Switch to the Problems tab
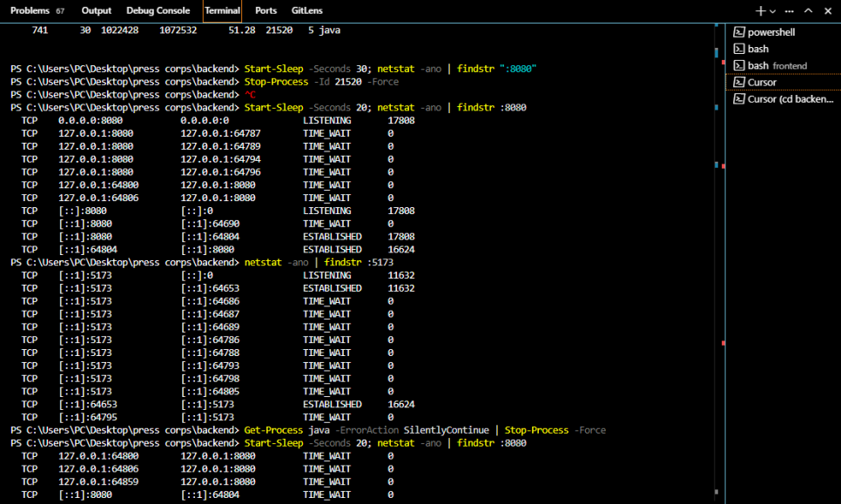The image size is (841, 504). (x=37, y=10)
